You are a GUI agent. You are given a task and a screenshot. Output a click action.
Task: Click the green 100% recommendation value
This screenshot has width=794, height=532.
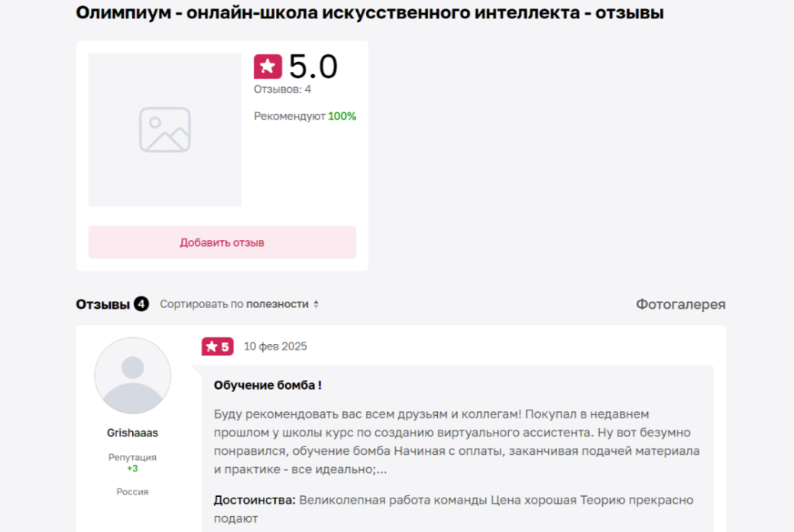[342, 116]
